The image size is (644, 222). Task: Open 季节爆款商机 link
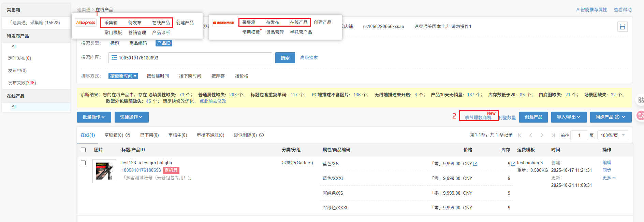click(478, 117)
